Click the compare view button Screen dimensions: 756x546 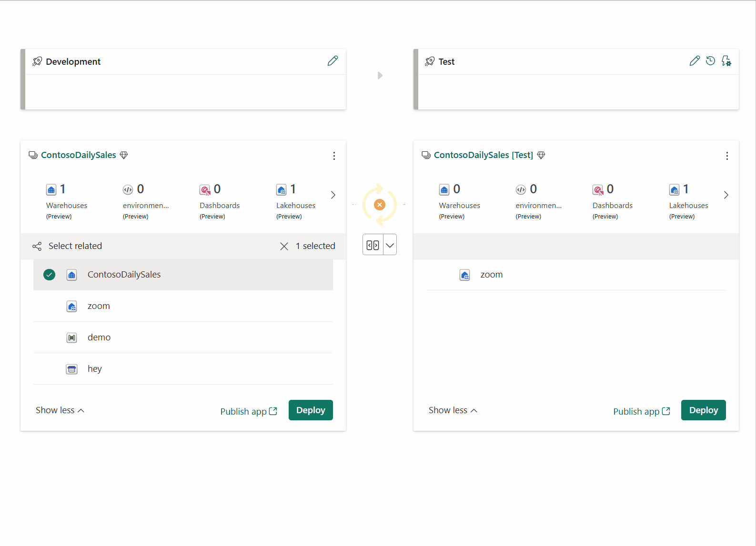373,245
